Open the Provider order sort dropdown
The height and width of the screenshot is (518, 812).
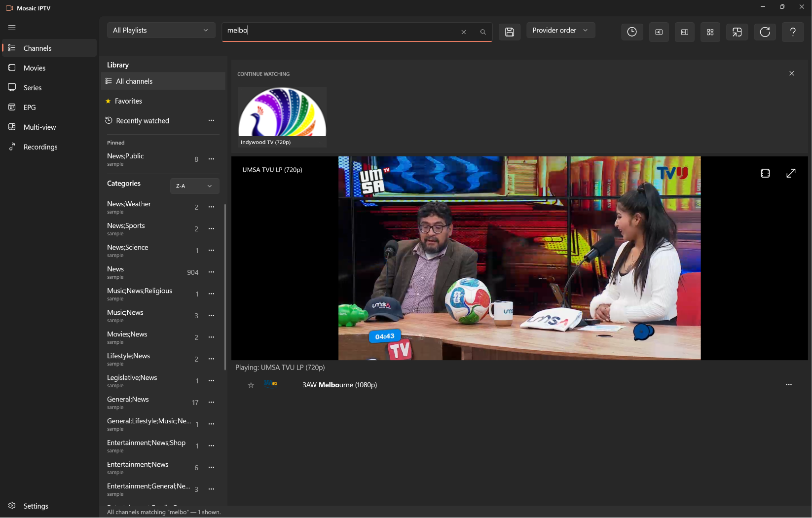pyautogui.click(x=560, y=30)
